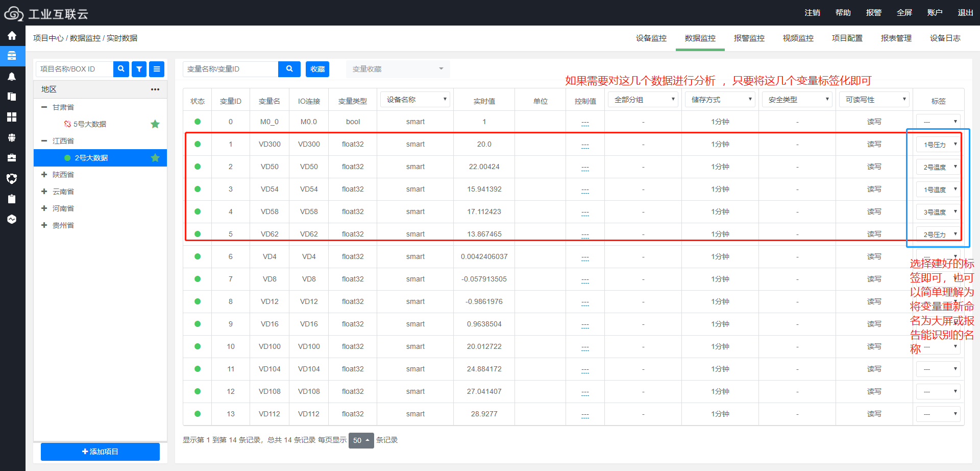Click the cloud logo 工业互联云
The image size is (980, 471).
coord(46,13)
